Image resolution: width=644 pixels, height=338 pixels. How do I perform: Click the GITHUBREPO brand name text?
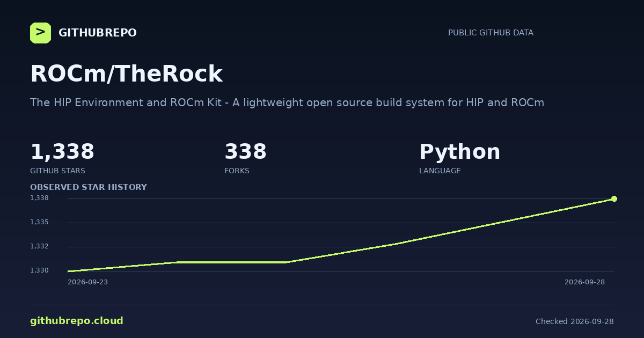[98, 33]
